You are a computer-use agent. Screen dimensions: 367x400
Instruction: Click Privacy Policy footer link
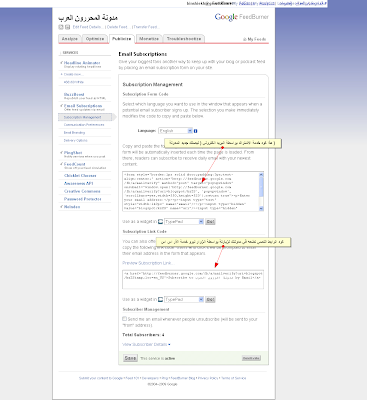(x=208, y=378)
